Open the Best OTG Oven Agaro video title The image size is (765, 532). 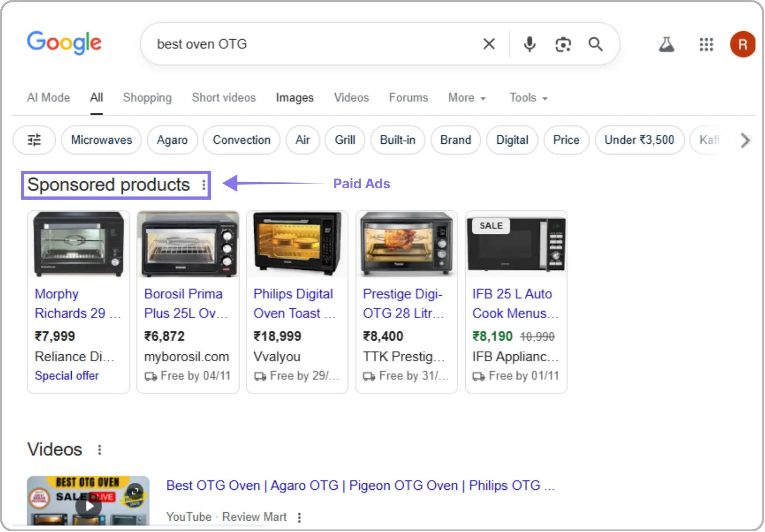pos(360,485)
